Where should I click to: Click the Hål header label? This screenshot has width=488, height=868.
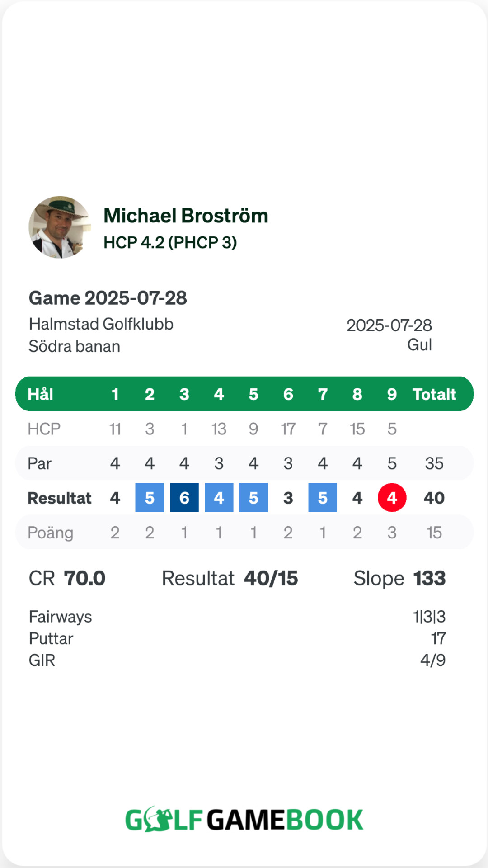[40, 394]
